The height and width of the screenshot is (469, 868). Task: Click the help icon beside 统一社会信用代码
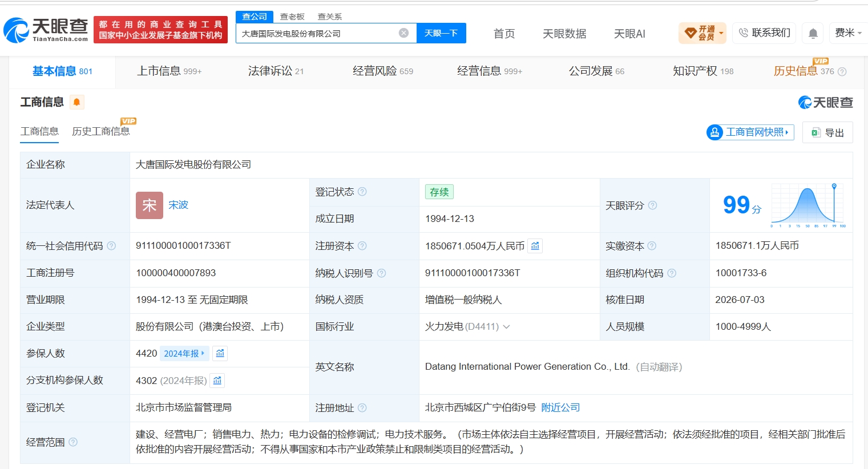pos(111,246)
